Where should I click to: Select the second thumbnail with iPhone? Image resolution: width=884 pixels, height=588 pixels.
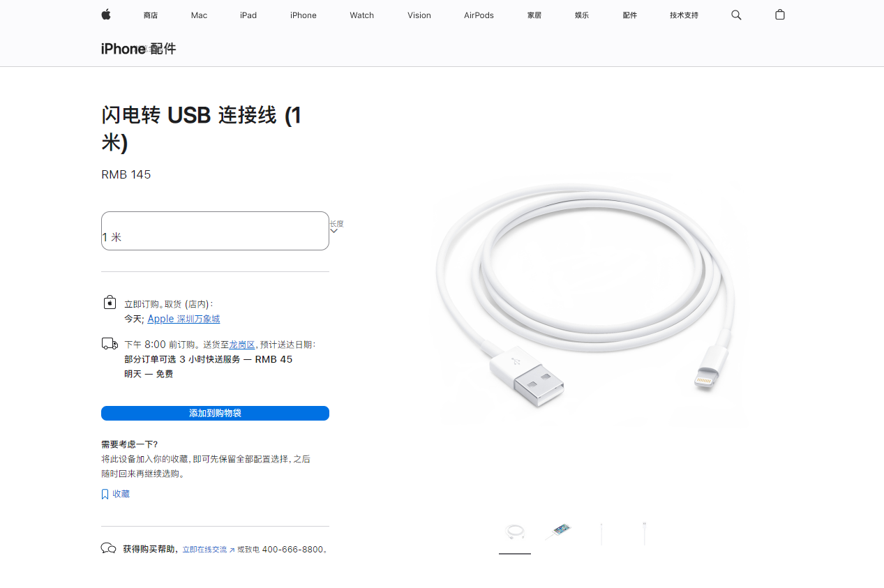pos(558,534)
